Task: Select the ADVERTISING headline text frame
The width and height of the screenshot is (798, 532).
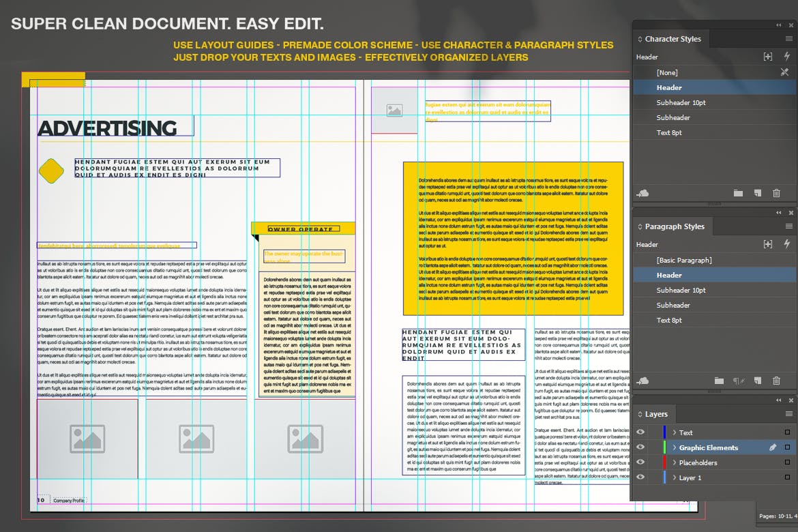Action: point(109,128)
